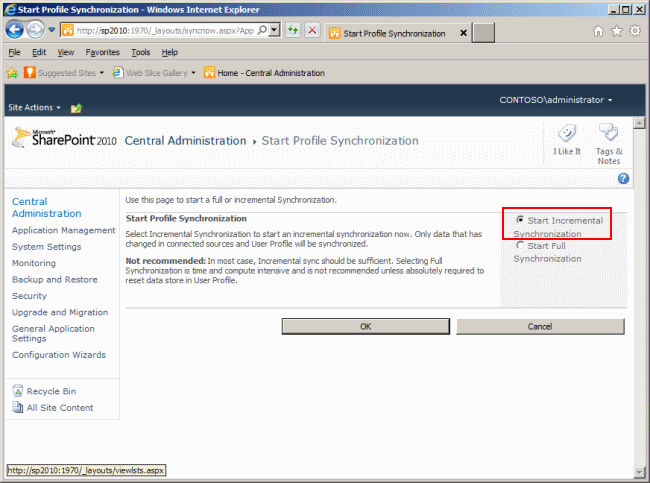Open the Tools menu
This screenshot has height=483, width=650.
[141, 52]
